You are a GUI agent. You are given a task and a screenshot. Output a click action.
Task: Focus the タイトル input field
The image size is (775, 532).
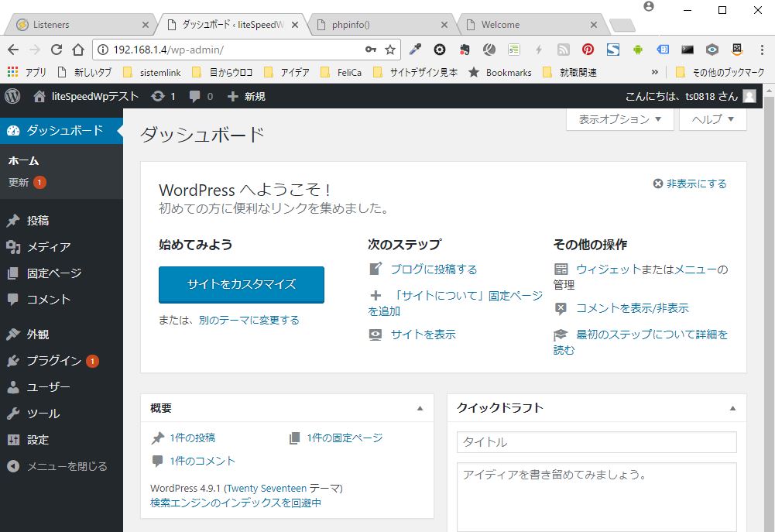[x=597, y=442]
